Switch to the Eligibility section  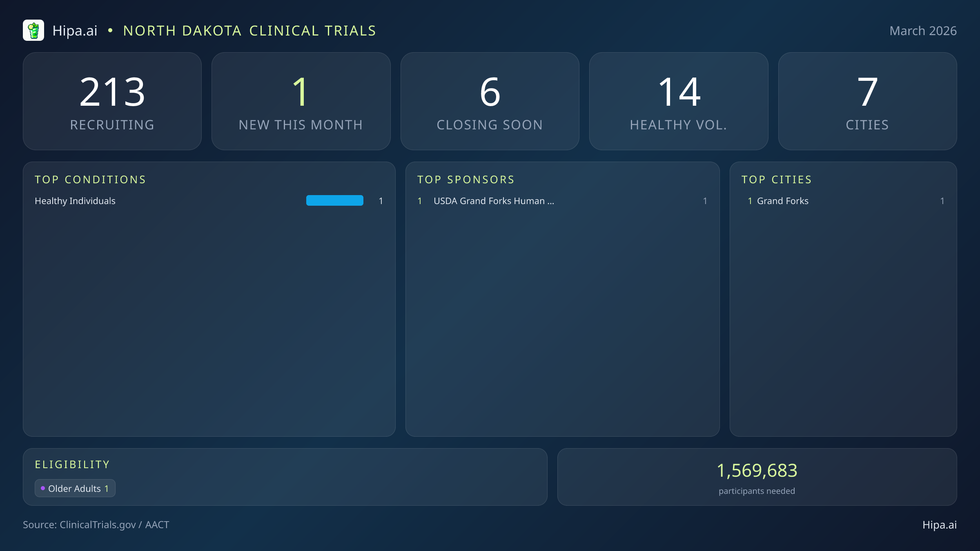tap(72, 464)
